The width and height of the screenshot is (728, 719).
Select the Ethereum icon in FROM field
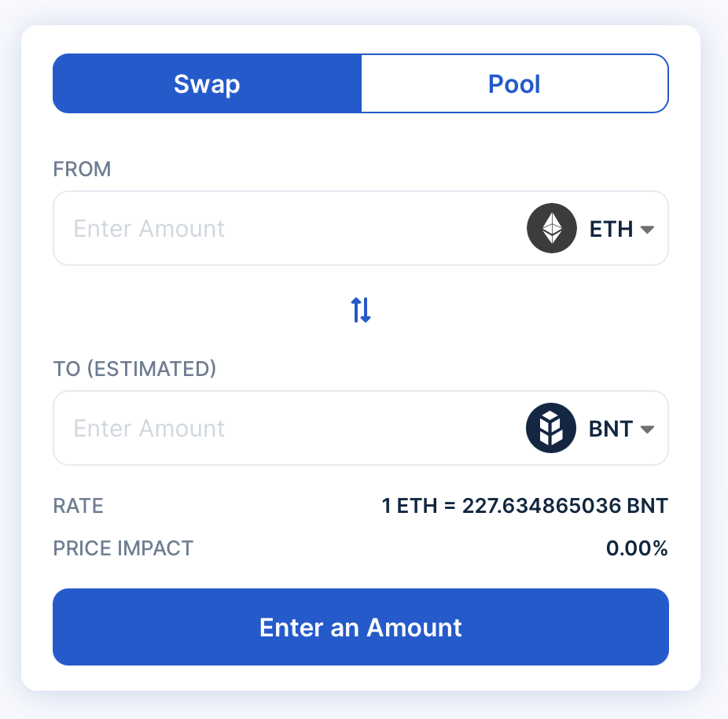click(551, 228)
